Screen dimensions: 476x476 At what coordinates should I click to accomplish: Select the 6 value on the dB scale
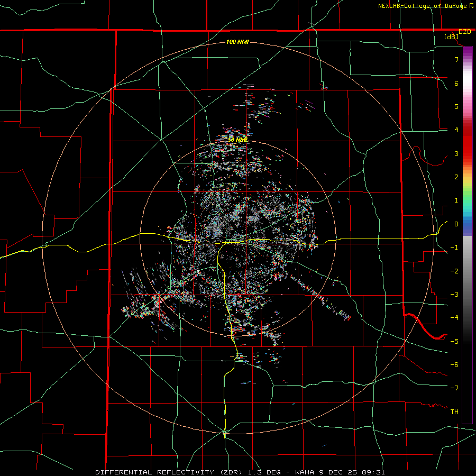click(x=456, y=83)
